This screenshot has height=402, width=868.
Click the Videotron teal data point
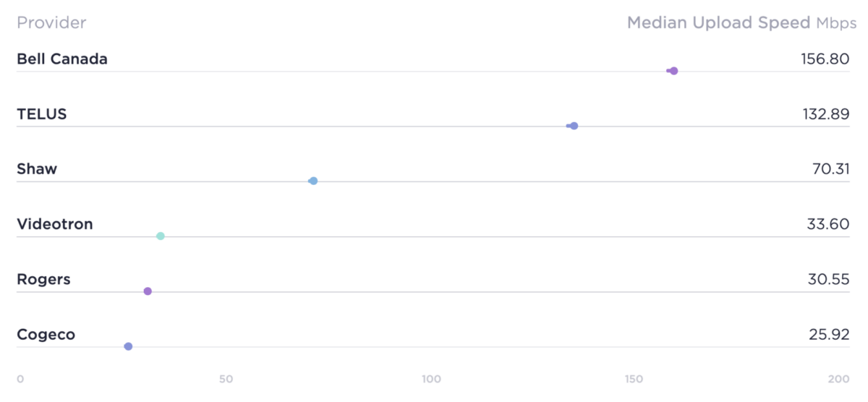(x=161, y=236)
